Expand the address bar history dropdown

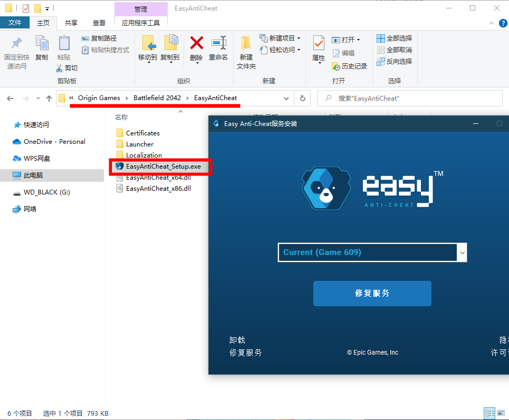(286, 99)
